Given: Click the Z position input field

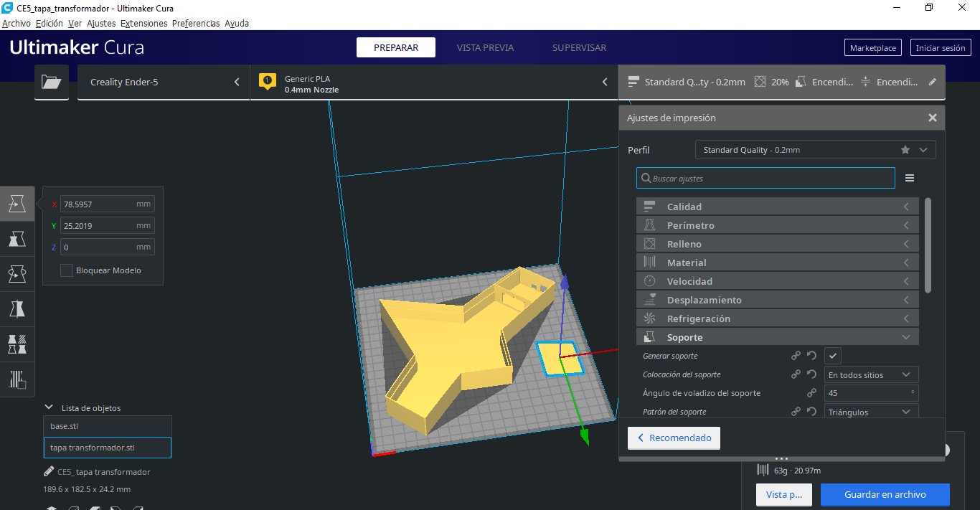Looking at the screenshot, I should coord(108,247).
